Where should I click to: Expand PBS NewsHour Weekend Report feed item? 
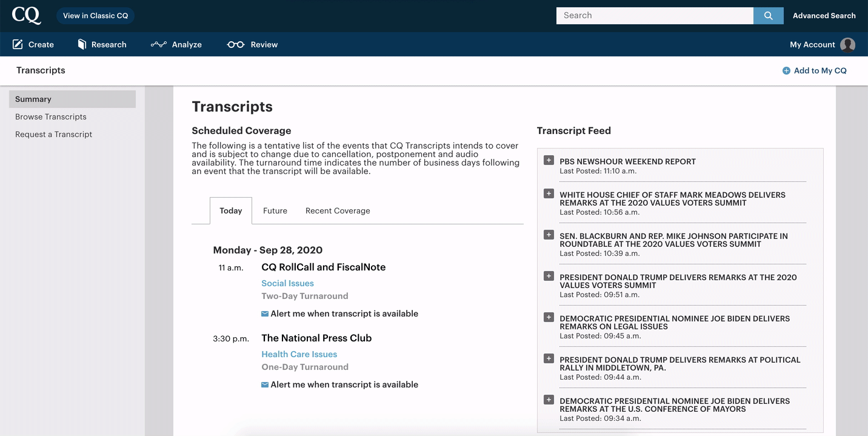tap(549, 160)
